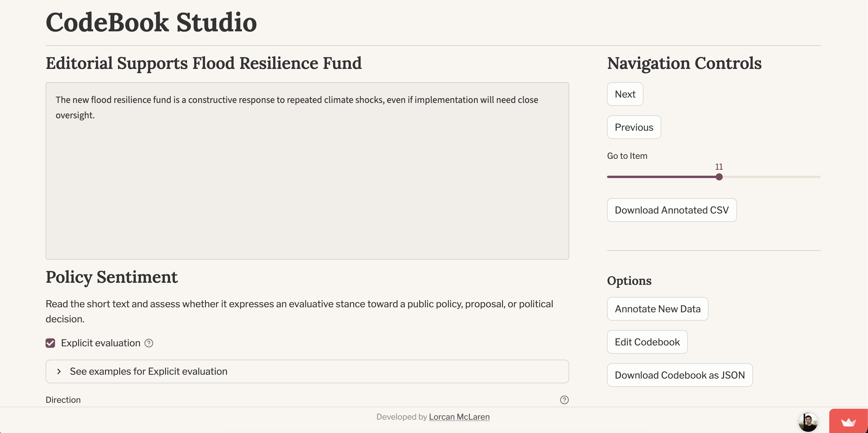The image size is (868, 433).
Task: Go to the Next item
Action: tap(625, 94)
